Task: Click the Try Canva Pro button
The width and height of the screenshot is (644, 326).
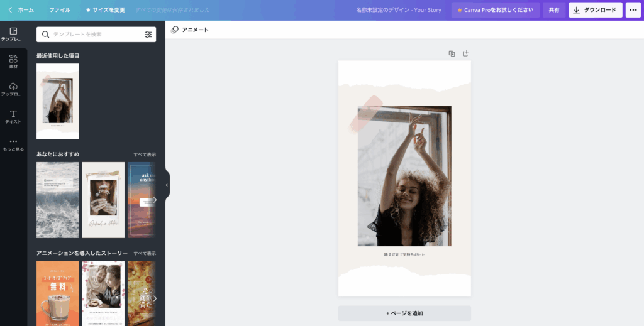Action: point(495,10)
